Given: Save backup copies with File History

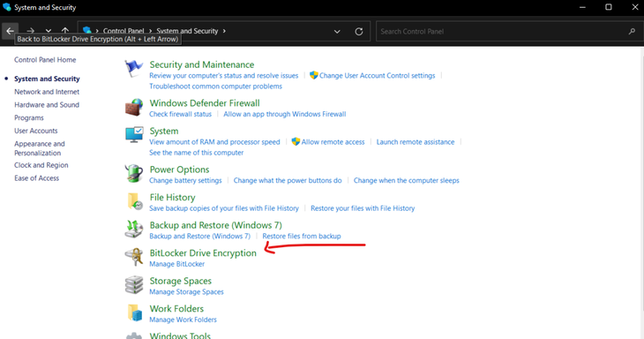Looking at the screenshot, I should click(x=224, y=208).
